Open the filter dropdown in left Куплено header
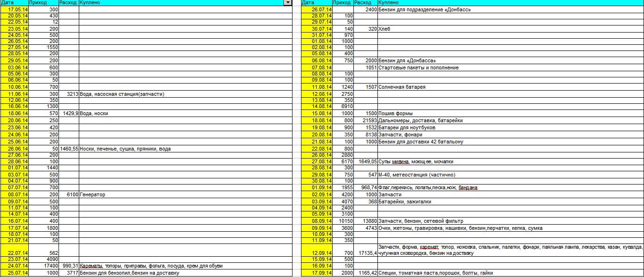Screen dimensions: 644x277 pyautogui.click(x=287, y=3)
